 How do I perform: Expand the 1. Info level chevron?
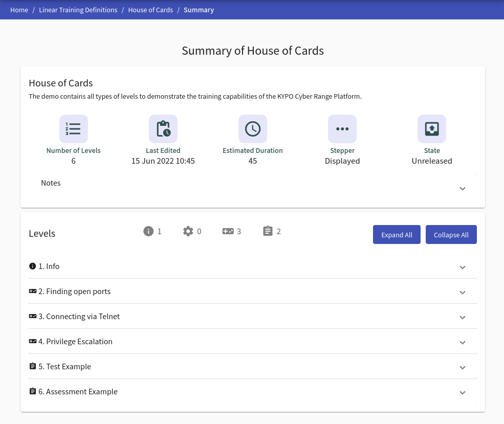click(x=462, y=267)
